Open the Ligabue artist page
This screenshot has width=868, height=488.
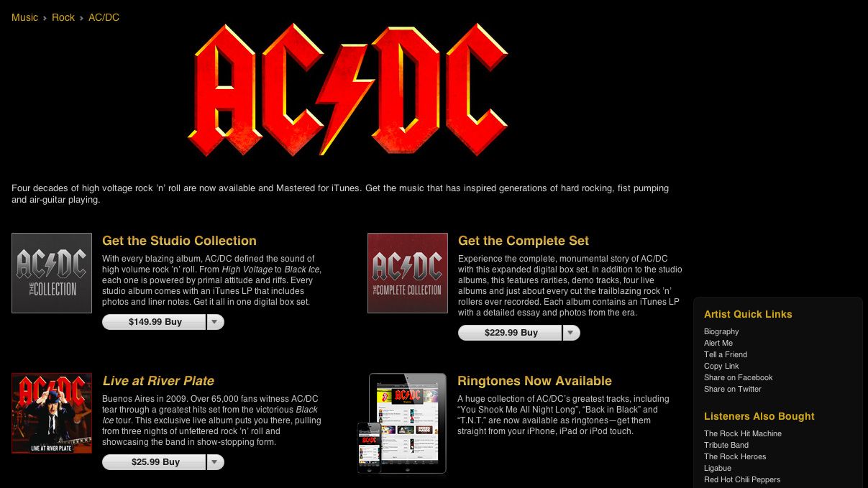coord(717,468)
